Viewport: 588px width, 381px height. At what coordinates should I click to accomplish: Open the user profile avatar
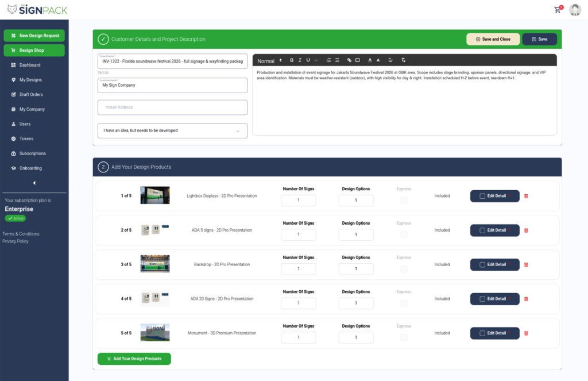(575, 10)
